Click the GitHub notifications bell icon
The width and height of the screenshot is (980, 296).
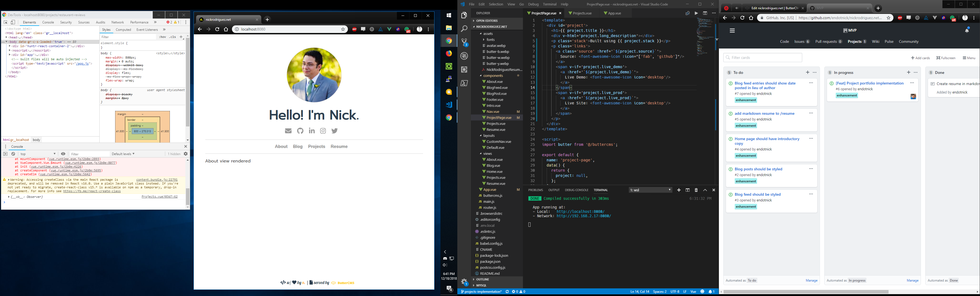click(x=967, y=30)
